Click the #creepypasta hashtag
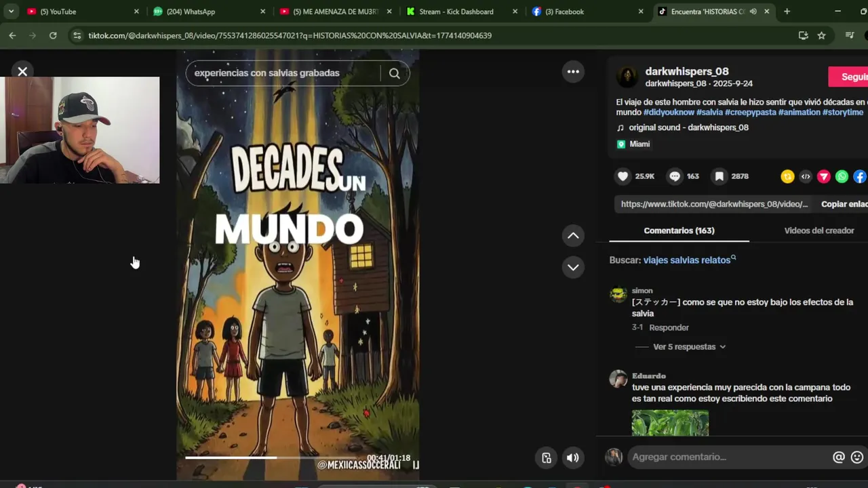This screenshot has height=488, width=868. coord(751,113)
